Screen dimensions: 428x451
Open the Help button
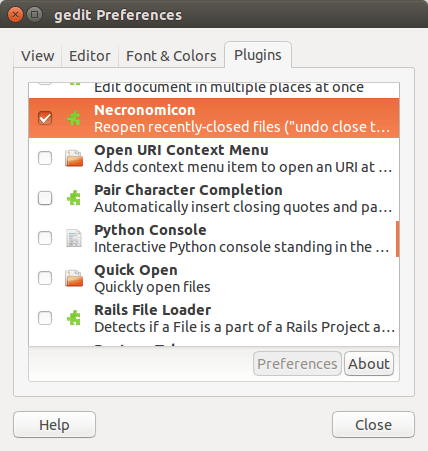point(54,425)
